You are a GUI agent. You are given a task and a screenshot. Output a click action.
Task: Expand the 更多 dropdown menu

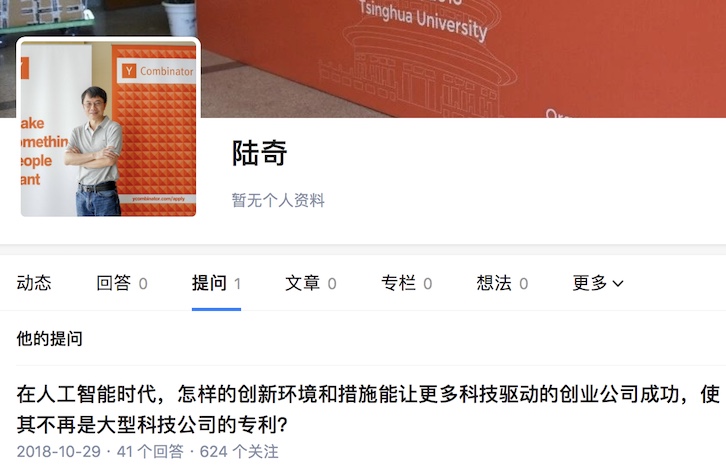tap(598, 283)
